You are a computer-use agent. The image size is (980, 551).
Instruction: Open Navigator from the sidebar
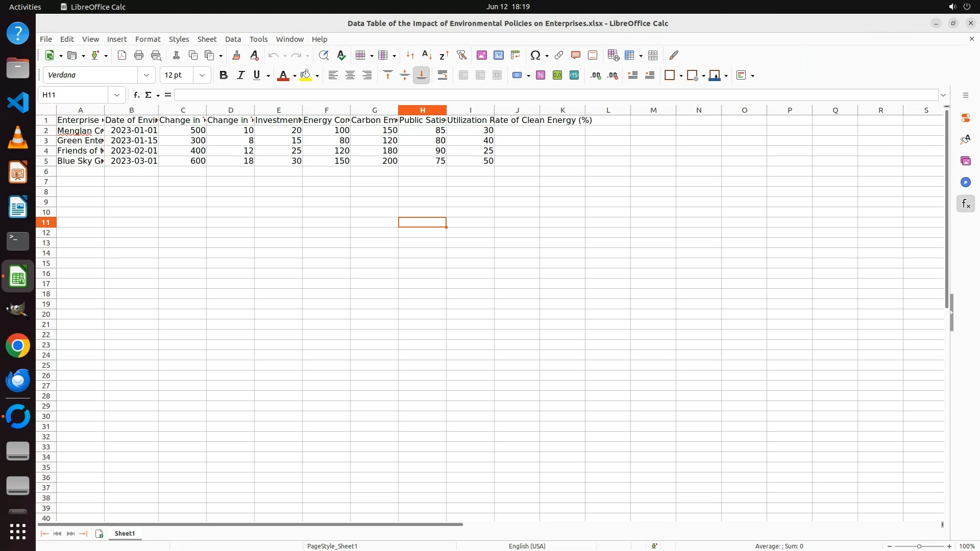point(965,182)
